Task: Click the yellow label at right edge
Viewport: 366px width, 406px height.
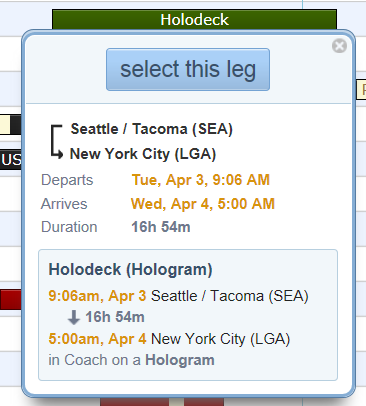Action: (361, 89)
